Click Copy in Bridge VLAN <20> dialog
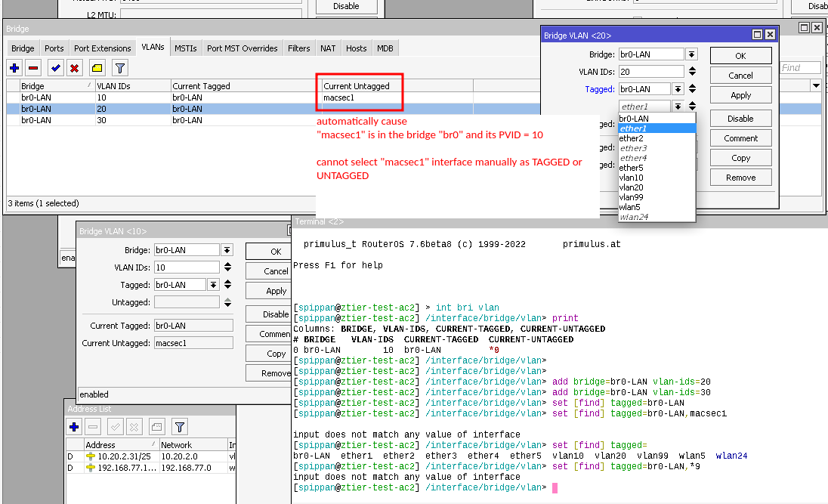 pyautogui.click(x=740, y=158)
